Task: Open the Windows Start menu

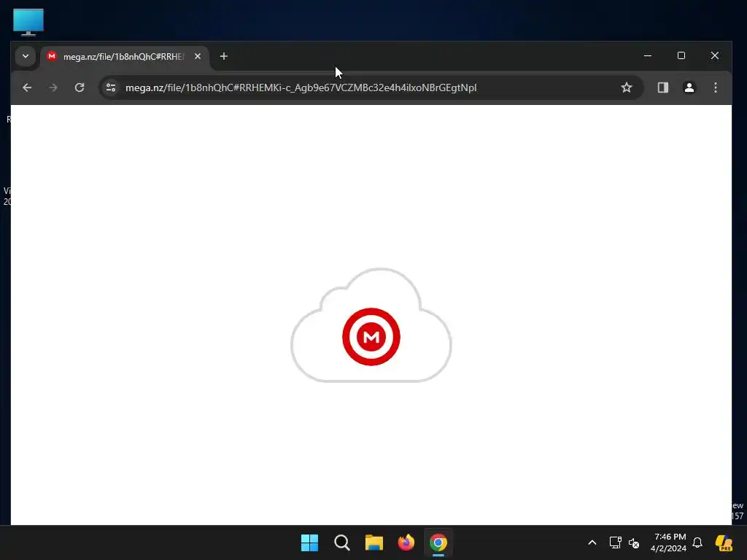Action: 309,542
